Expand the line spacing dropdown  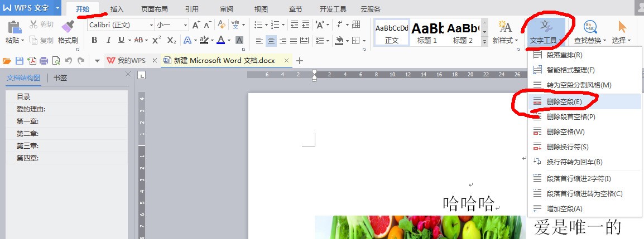(328, 41)
